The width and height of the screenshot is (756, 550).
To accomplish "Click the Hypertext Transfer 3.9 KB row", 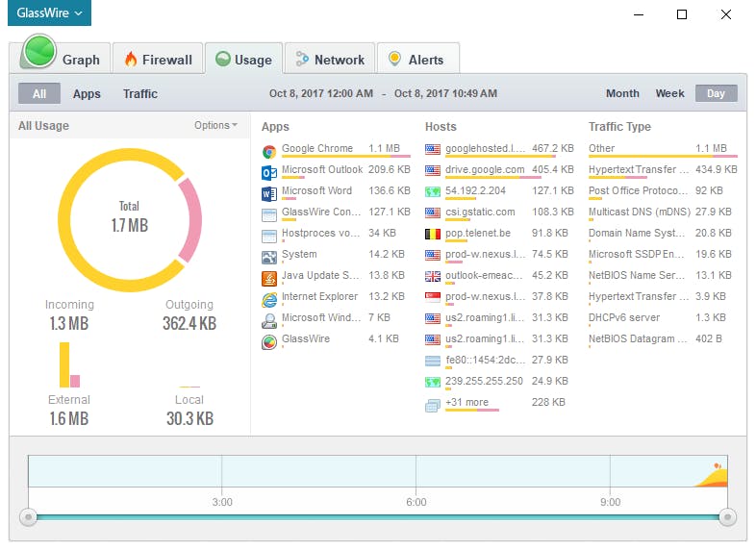I will click(663, 297).
